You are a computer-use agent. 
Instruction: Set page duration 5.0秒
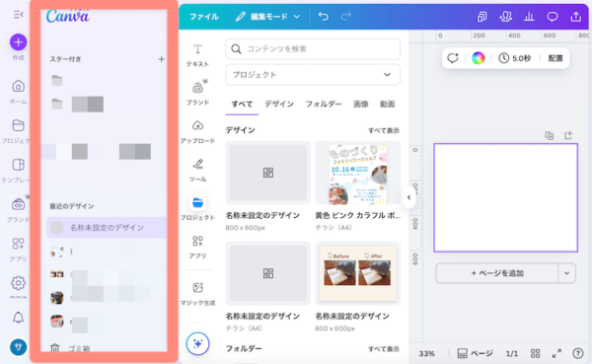[x=515, y=58]
